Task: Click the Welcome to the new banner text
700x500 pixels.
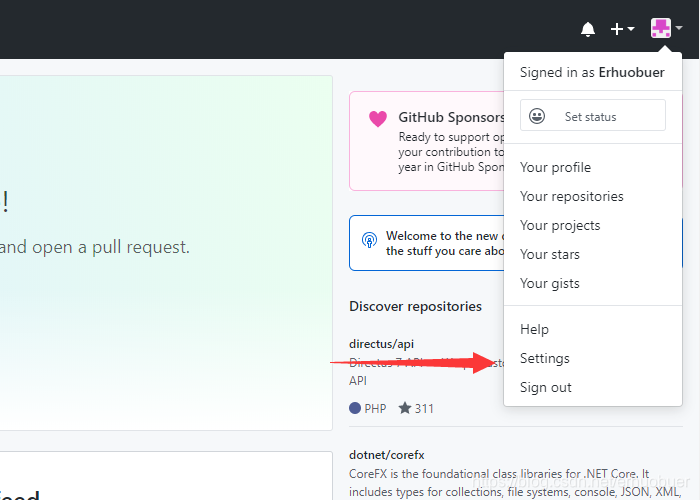Action: tap(445, 243)
